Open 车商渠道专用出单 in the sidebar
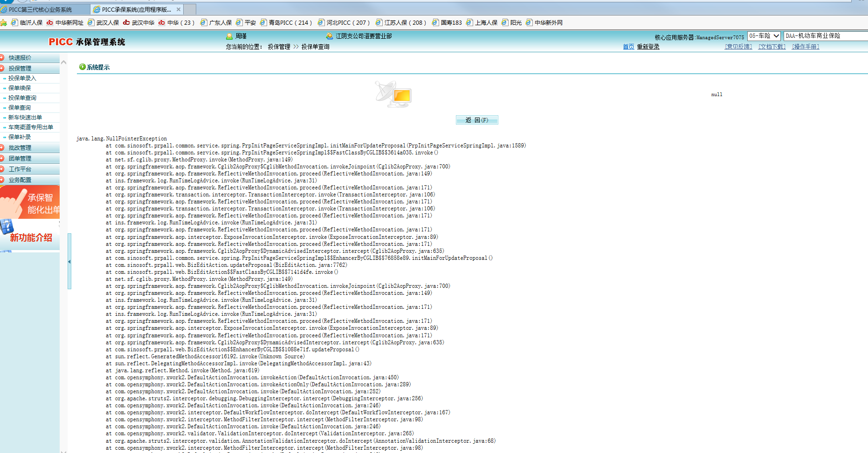 coord(30,127)
